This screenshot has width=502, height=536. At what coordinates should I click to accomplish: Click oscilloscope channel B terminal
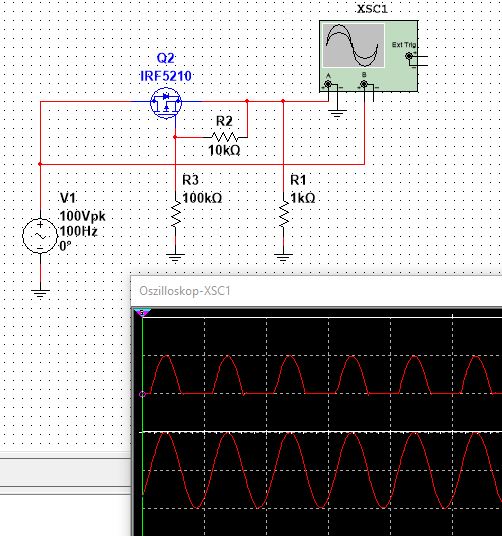(x=364, y=84)
